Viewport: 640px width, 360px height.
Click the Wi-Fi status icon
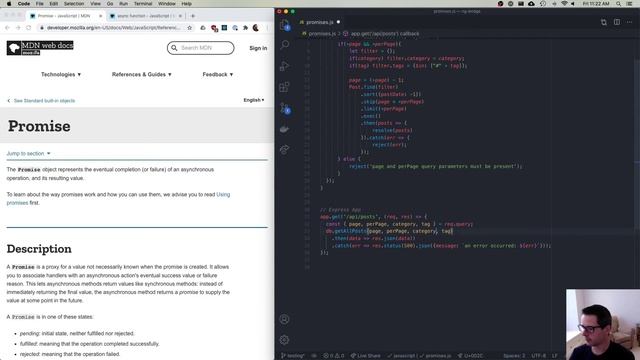[564, 4]
